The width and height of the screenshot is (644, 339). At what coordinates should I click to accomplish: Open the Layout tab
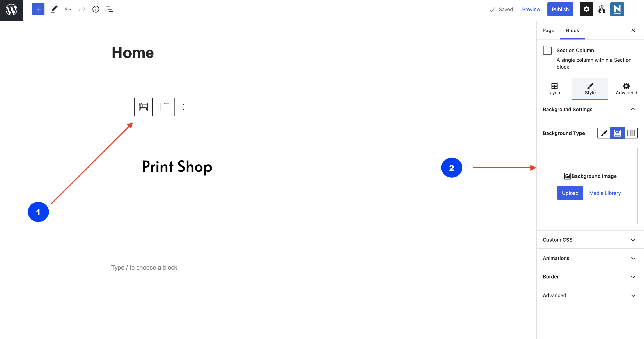pyautogui.click(x=554, y=89)
